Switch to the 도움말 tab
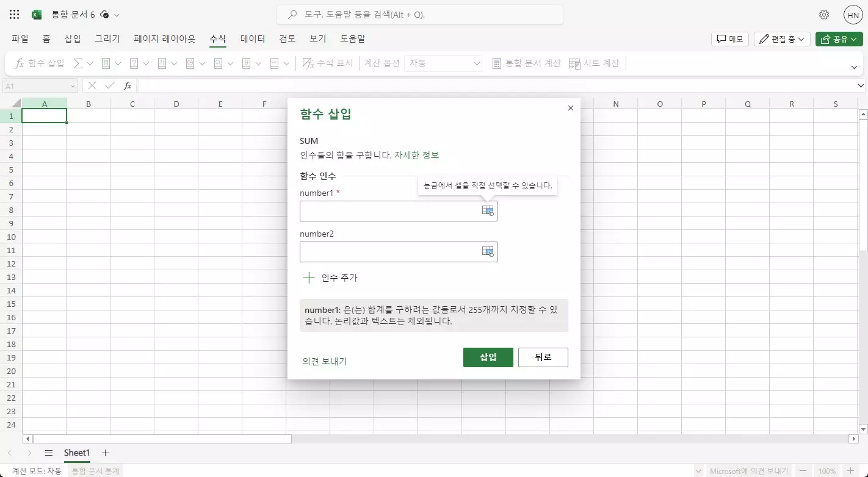868x477 pixels. click(x=353, y=38)
